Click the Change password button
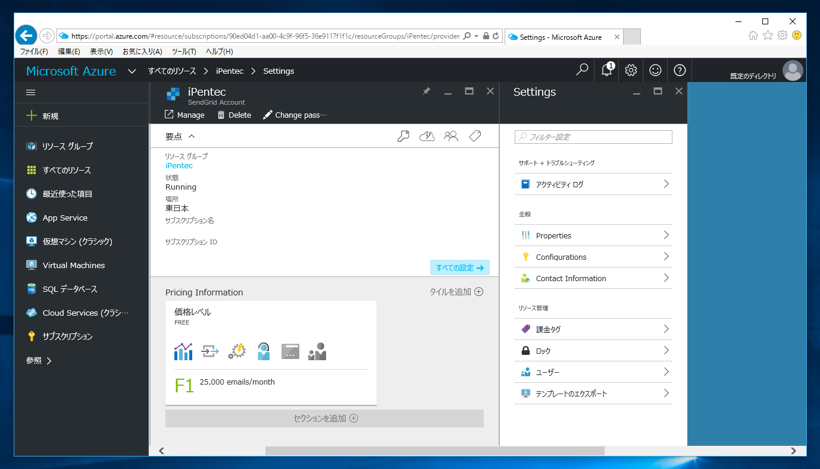The height and width of the screenshot is (469, 820). (294, 115)
